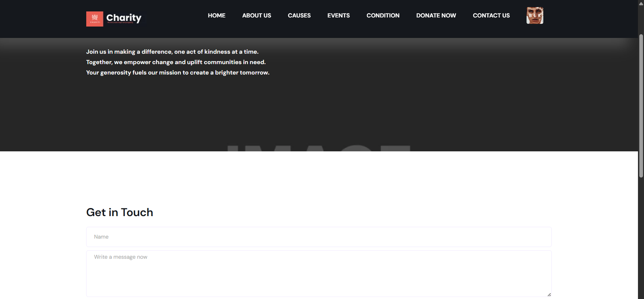Go to the HOME page
Screen dimensions: 644x299
[x=217, y=16]
